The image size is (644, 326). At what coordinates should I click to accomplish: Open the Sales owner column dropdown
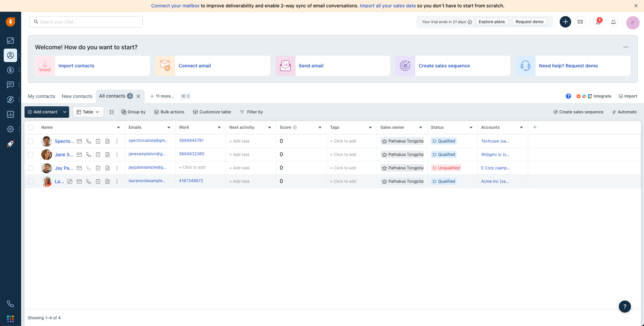[x=420, y=127]
